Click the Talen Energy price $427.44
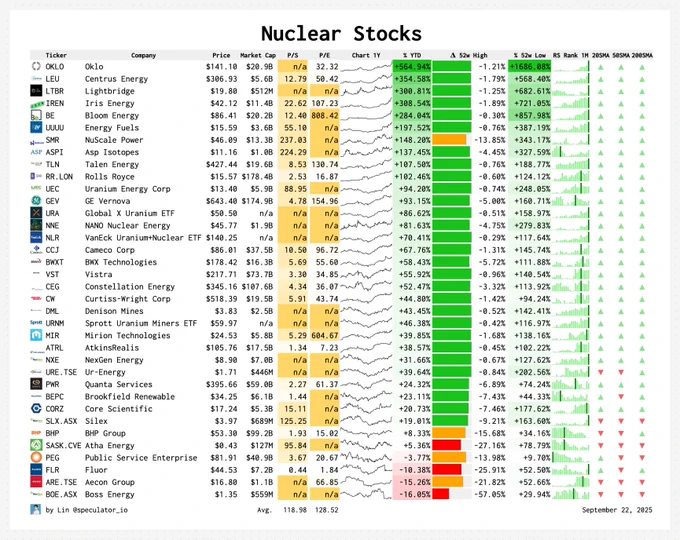Image resolution: width=680 pixels, height=540 pixels. pos(221,164)
